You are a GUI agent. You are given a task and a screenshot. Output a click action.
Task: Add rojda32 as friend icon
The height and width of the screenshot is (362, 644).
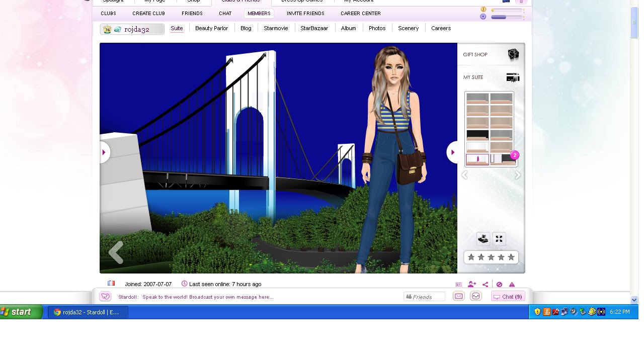(x=472, y=285)
